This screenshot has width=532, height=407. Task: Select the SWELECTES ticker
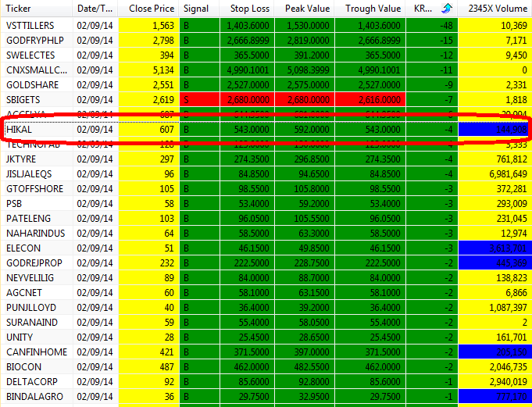tap(30, 55)
